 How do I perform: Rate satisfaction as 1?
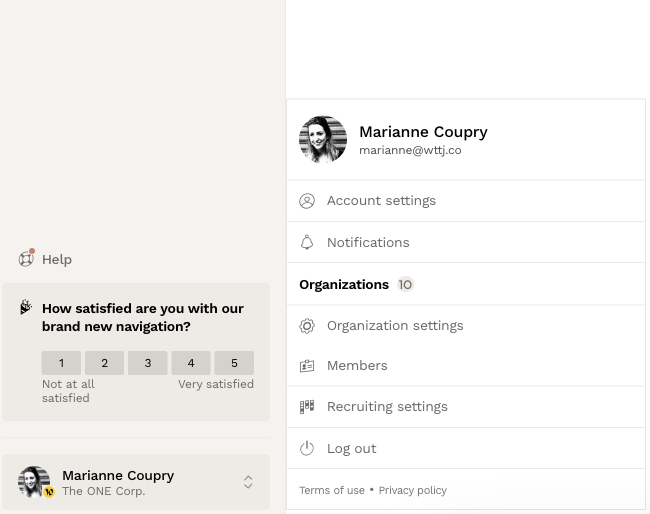pyautogui.click(x=61, y=363)
